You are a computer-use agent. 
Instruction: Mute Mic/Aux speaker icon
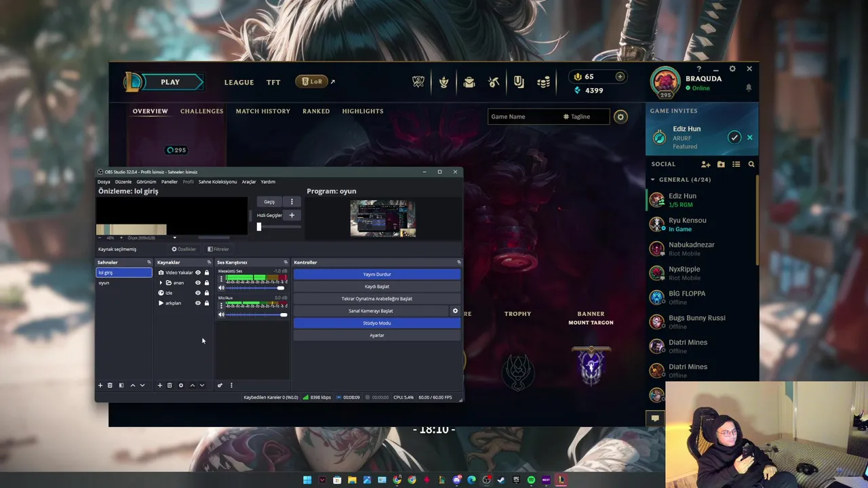pyautogui.click(x=221, y=314)
